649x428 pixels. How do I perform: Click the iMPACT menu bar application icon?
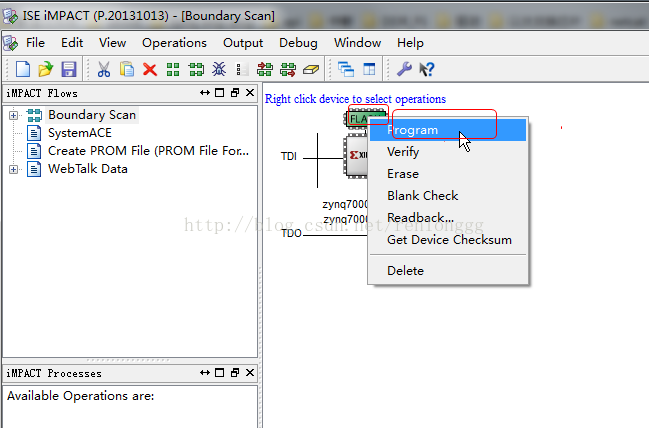pos(11,43)
